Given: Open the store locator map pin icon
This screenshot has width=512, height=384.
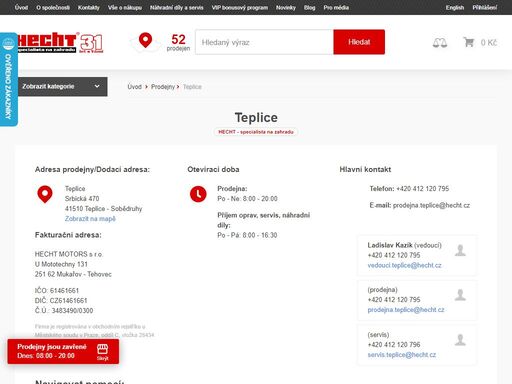Looking at the screenshot, I should [145, 41].
